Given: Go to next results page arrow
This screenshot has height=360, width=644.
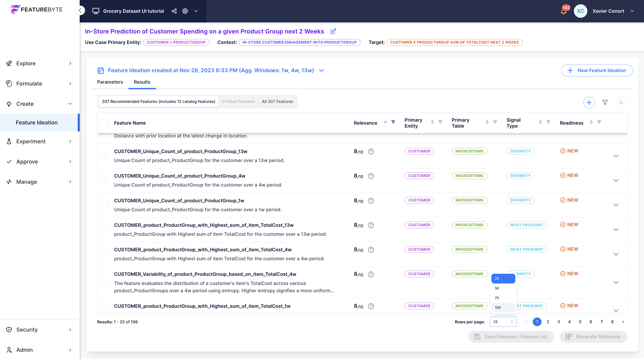Looking at the screenshot, I should [623, 322].
